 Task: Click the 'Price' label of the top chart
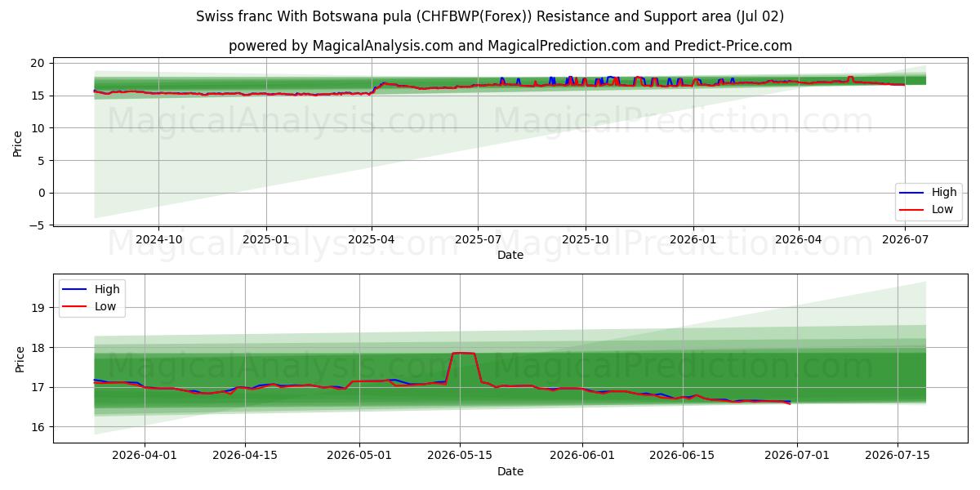18,143
